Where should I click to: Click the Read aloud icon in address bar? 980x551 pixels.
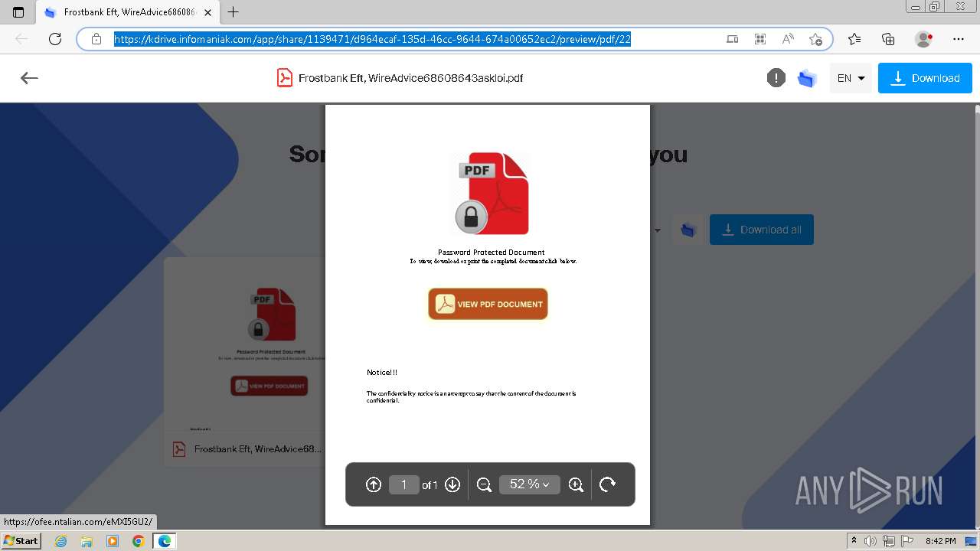coord(787,39)
